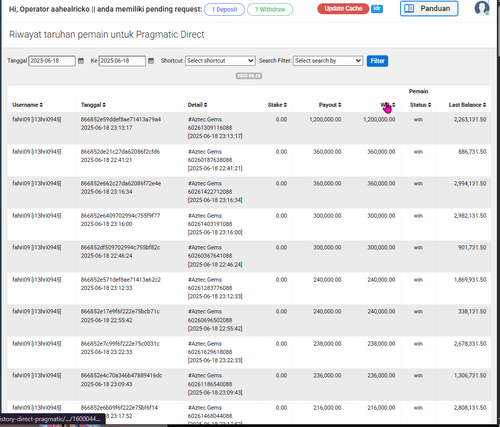Open the 1 Withdraw pending request
Viewport: 500px width, 427px height.
[x=270, y=9]
